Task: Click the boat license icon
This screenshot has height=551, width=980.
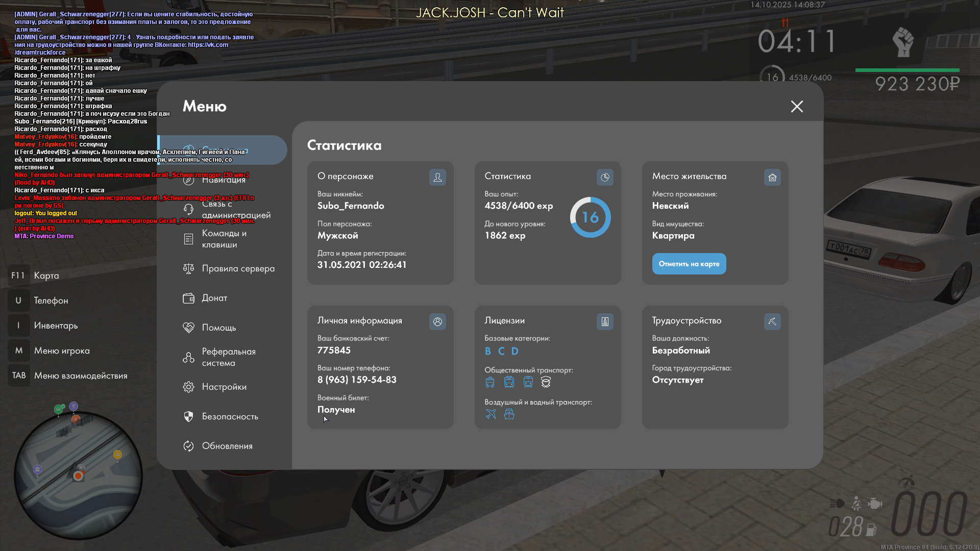Action: tap(509, 414)
